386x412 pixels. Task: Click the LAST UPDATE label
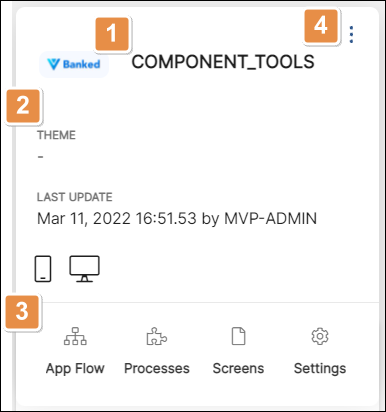(75, 197)
